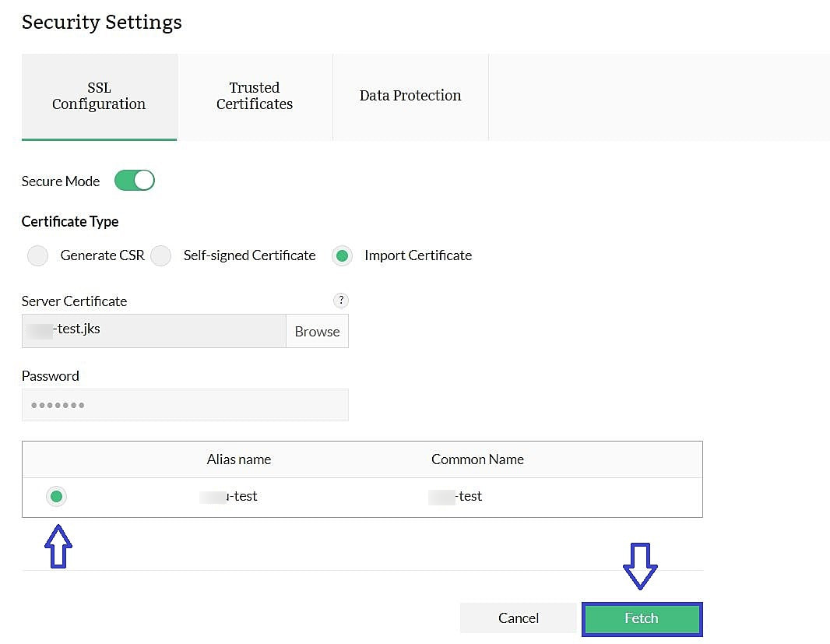Click the Alias name column header
The width and height of the screenshot is (830, 644).
coord(239,459)
